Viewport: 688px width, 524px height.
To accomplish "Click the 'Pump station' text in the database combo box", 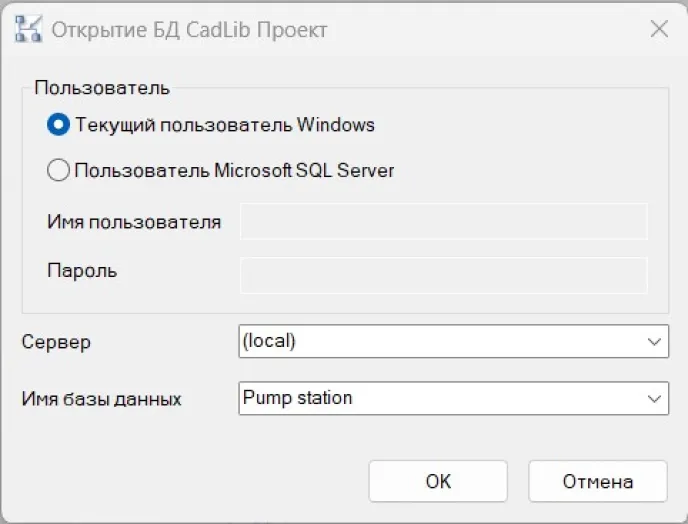I will 297,398.
